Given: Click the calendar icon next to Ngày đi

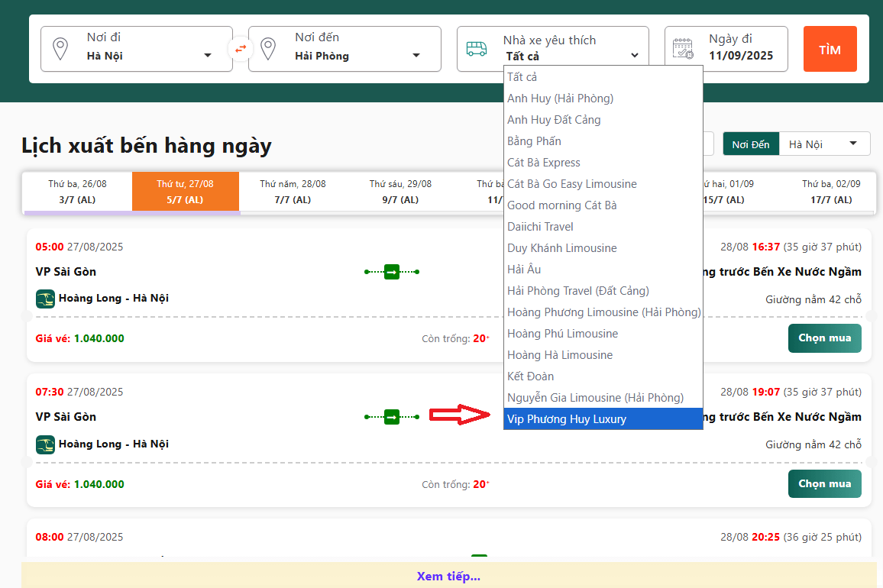Looking at the screenshot, I should 683,49.
